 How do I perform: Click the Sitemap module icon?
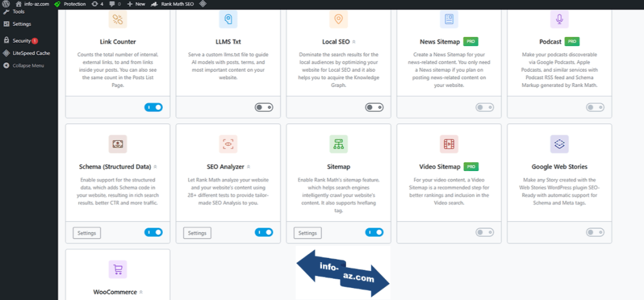[338, 144]
